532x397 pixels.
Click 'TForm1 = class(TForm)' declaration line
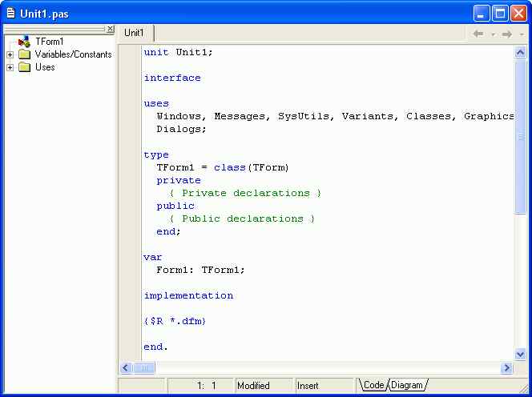[223, 167]
